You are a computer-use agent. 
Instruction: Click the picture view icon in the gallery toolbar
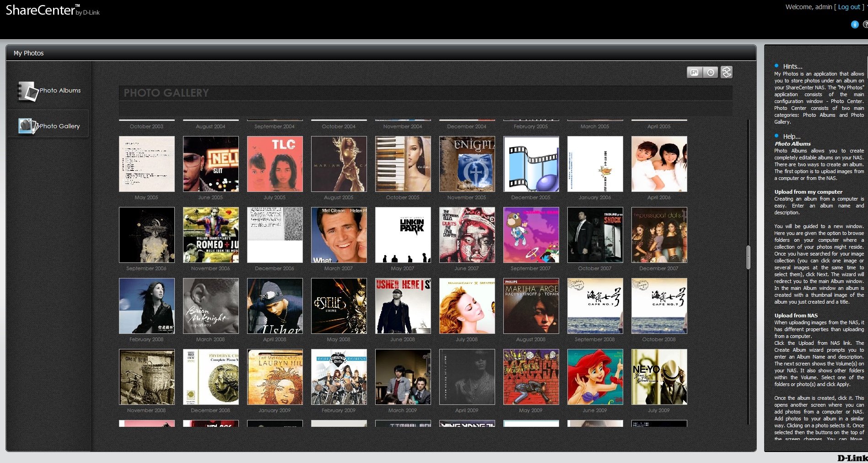[694, 72]
